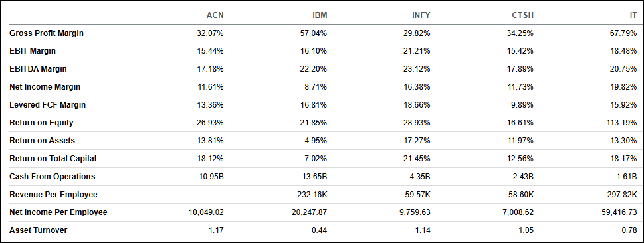The width and height of the screenshot is (644, 243).
Task: Click the Levered FCF Margin label
Action: (x=48, y=105)
